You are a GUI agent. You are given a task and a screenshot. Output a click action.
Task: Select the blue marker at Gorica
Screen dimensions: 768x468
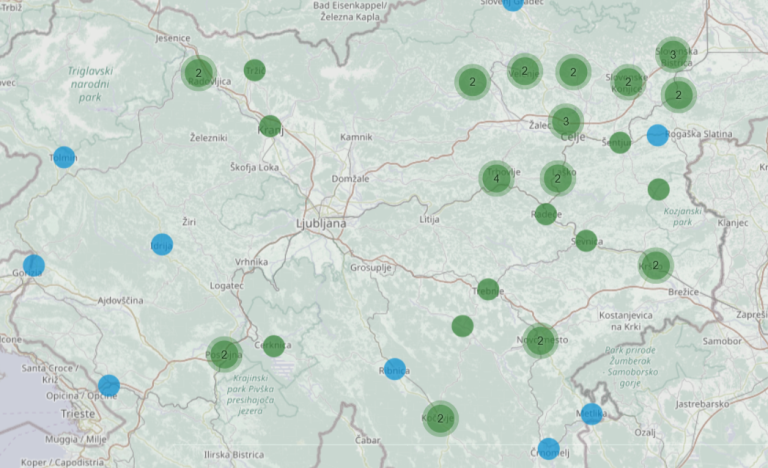coord(33,265)
